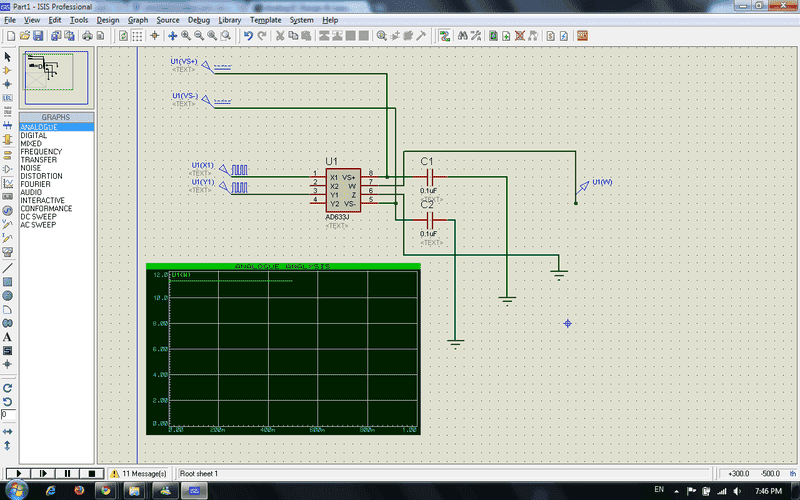Open the Debug menu
Image resolution: width=800 pixels, height=500 pixels.
[199, 20]
